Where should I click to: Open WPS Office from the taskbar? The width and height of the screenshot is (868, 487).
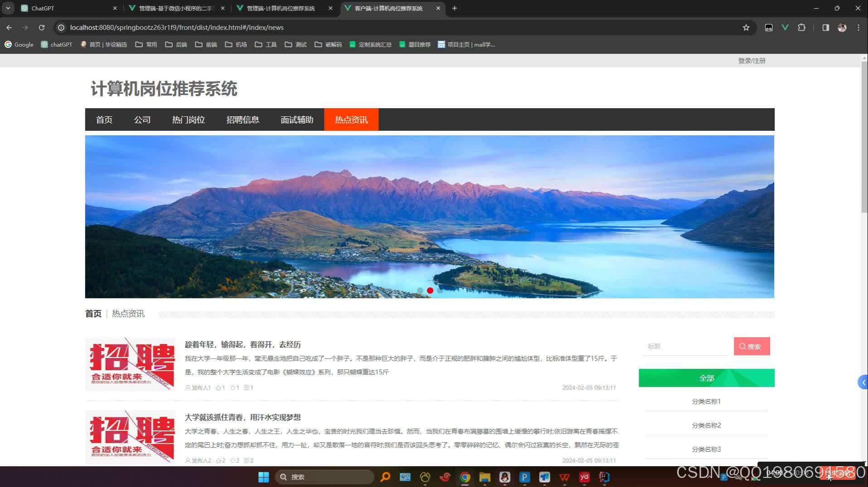(564, 477)
